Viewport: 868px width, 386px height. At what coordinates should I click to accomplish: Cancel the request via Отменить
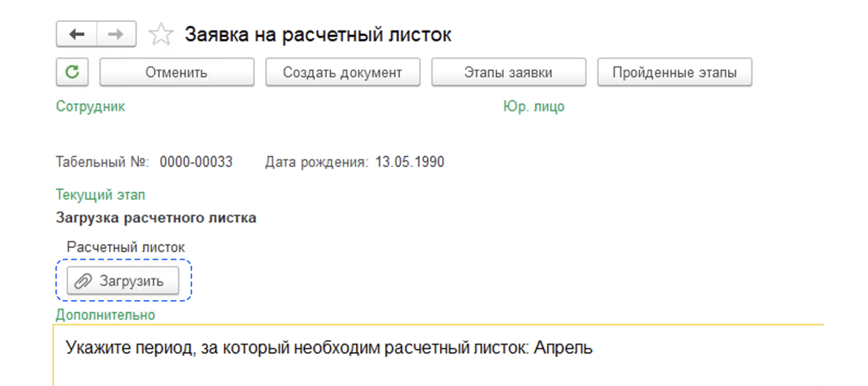[x=177, y=72]
